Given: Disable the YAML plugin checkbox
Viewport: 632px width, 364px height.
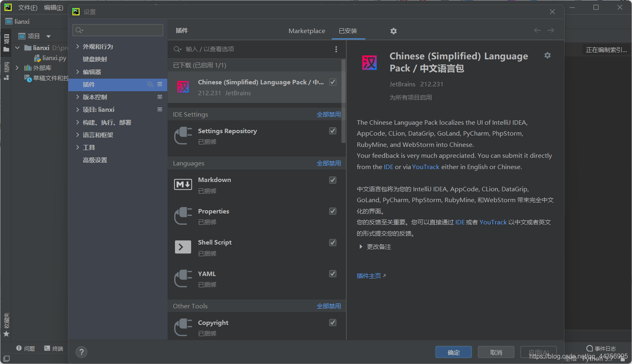Looking at the screenshot, I should pos(333,274).
